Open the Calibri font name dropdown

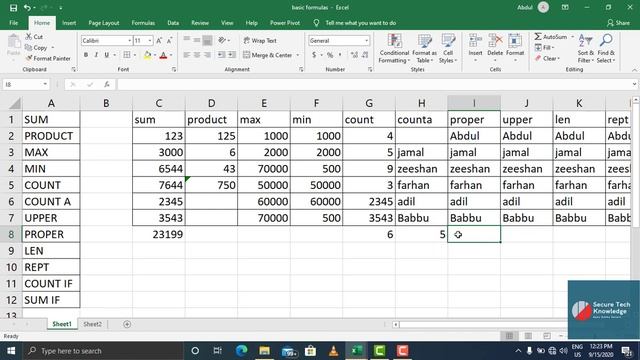(130, 40)
